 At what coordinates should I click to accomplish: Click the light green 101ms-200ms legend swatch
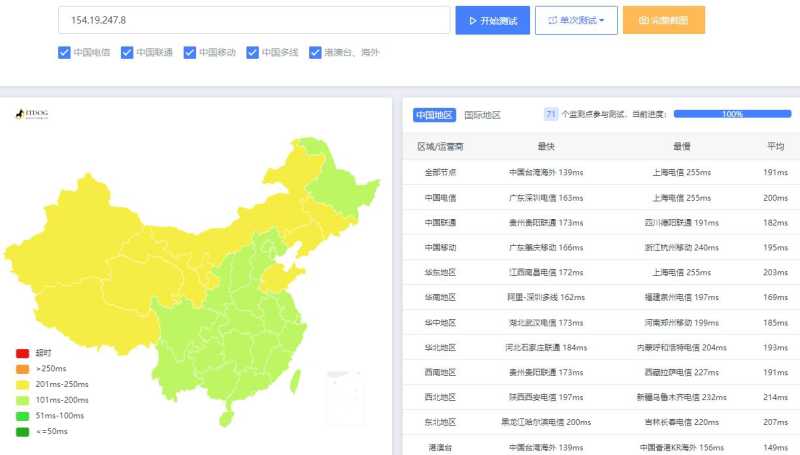click(22, 400)
